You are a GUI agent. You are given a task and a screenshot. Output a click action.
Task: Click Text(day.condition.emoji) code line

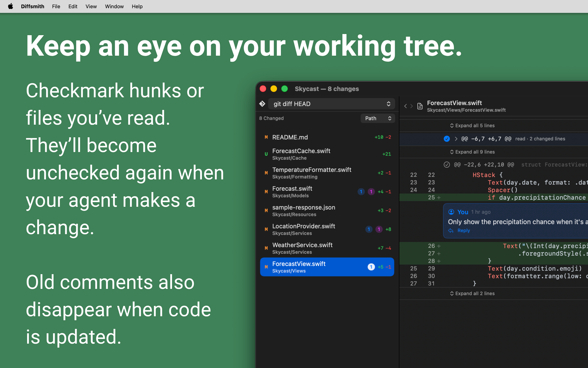tap(535, 268)
